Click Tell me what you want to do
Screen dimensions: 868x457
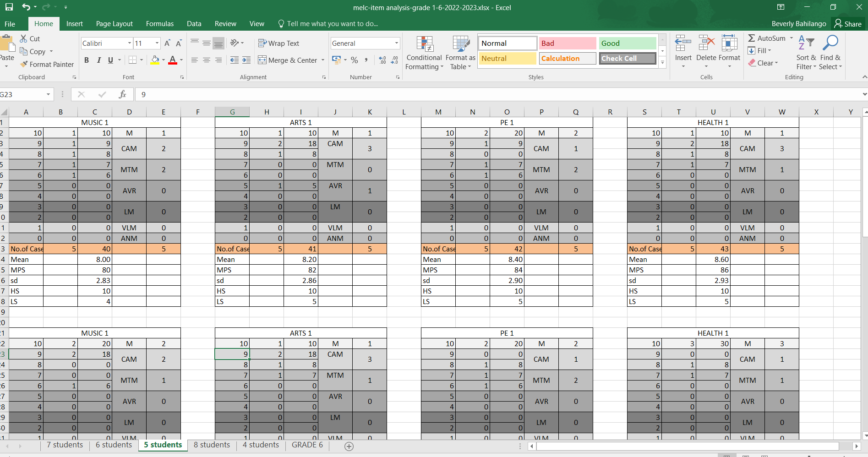click(328, 24)
